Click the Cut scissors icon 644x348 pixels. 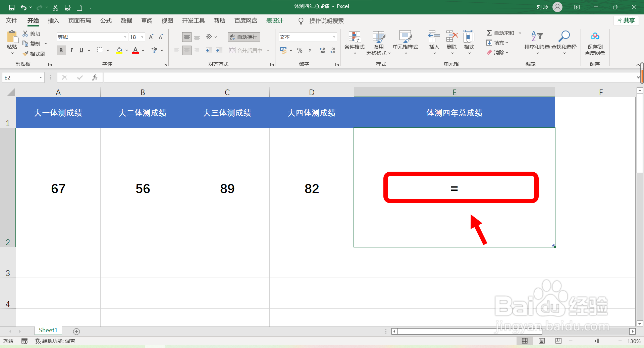(55, 7)
